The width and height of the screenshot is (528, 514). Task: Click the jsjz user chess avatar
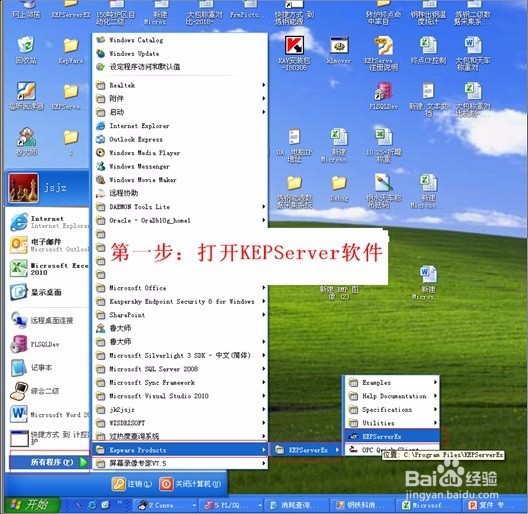coord(23,188)
